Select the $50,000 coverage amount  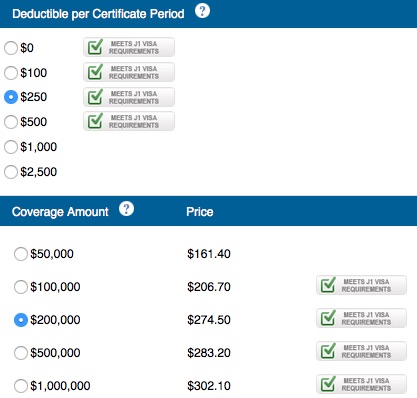[x=21, y=254]
